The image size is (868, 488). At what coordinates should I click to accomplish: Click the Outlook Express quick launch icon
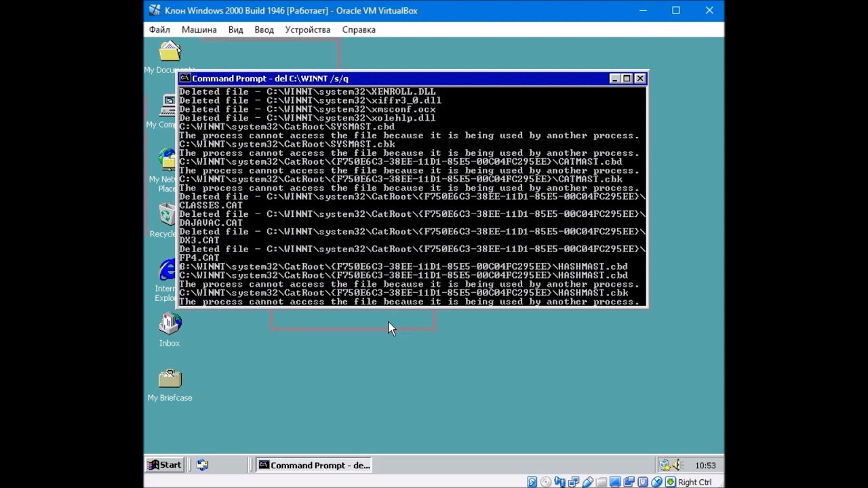202,465
